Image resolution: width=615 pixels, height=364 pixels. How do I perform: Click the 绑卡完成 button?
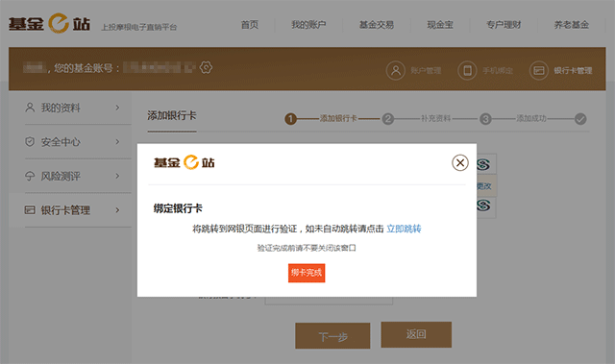point(307,273)
